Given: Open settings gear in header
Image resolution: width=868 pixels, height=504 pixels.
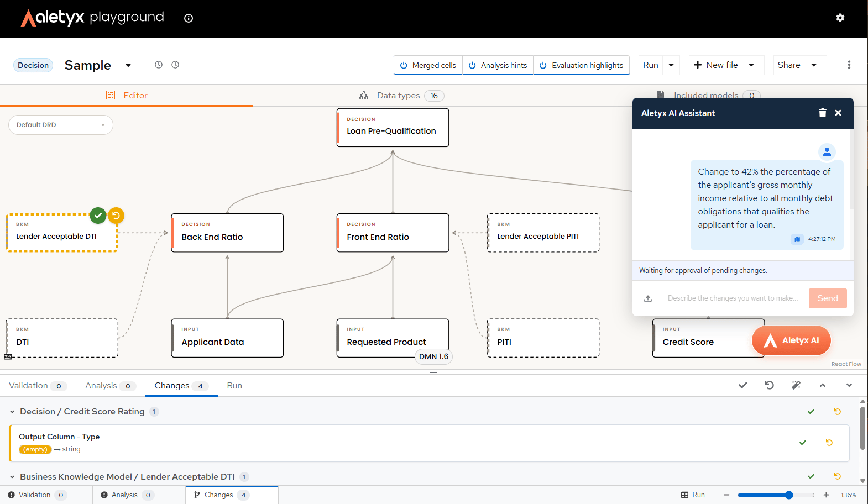Looking at the screenshot, I should [840, 18].
